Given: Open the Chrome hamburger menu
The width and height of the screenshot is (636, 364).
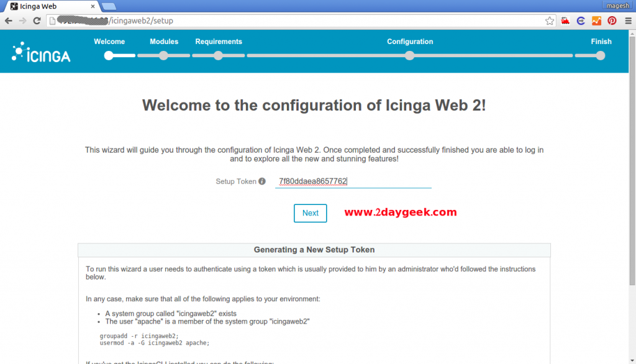Looking at the screenshot, I should (x=629, y=20).
